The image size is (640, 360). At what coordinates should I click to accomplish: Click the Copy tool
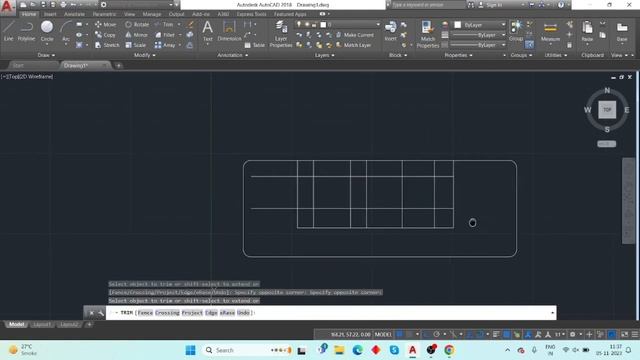[x=105, y=35]
